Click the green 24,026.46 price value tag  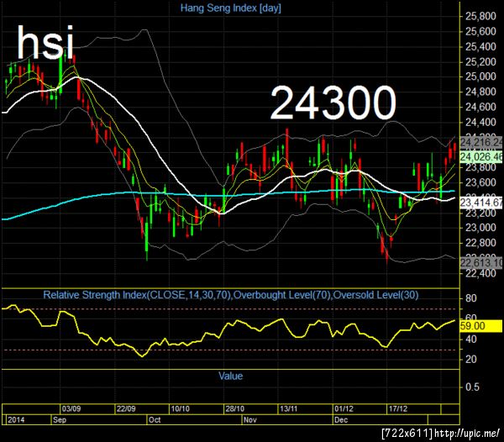[x=481, y=157]
